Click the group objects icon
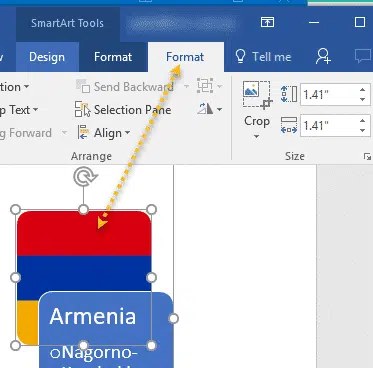 pyautogui.click(x=205, y=86)
